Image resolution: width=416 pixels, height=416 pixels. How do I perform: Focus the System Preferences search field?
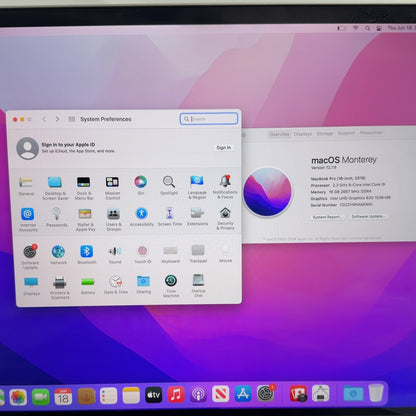click(x=209, y=119)
